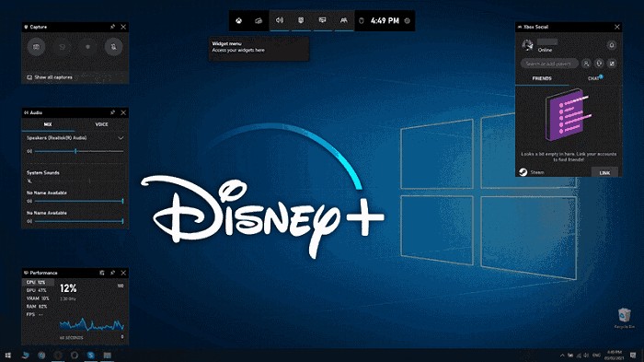The width and height of the screenshot is (644, 362).
Task: Click the Xbox Social profile avatar
Action: pos(527,45)
